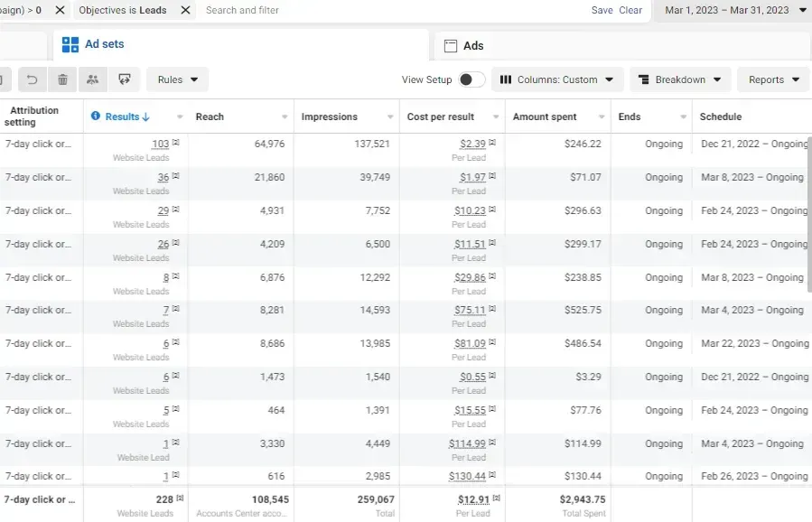812x522 pixels.
Task: Open Results column header menu arrow
Action: pyautogui.click(x=180, y=117)
